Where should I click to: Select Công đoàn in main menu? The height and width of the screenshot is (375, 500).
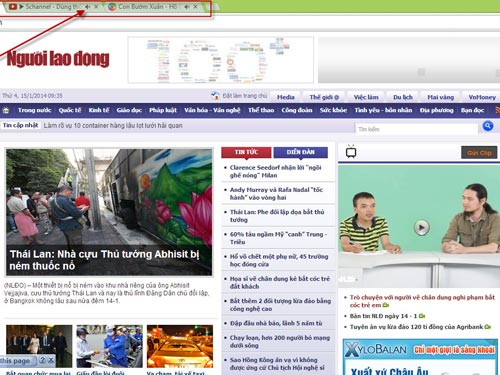pos(297,110)
